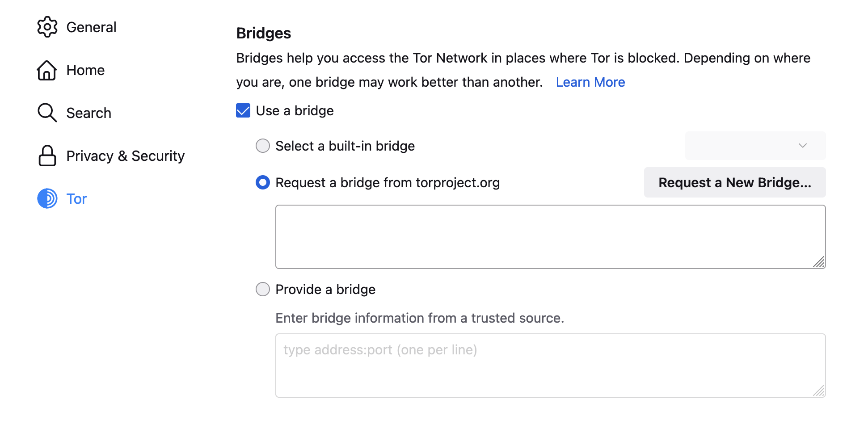The height and width of the screenshot is (429, 868).
Task: Select Request a bridge from torproject.org
Action: (x=263, y=183)
